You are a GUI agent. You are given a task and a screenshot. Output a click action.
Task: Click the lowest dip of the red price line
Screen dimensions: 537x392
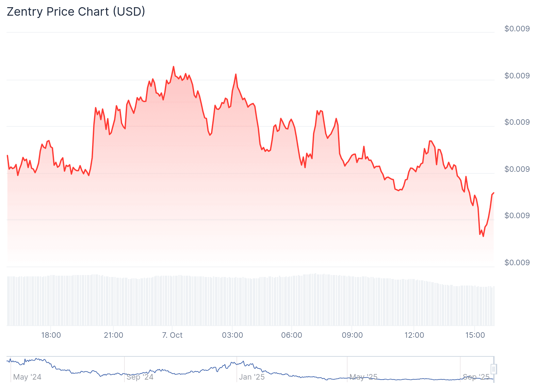(483, 236)
